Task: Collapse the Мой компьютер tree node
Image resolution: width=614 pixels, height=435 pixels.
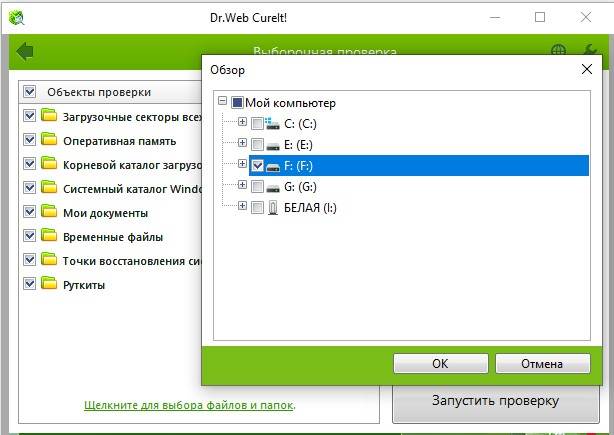Action: pyautogui.click(x=222, y=101)
